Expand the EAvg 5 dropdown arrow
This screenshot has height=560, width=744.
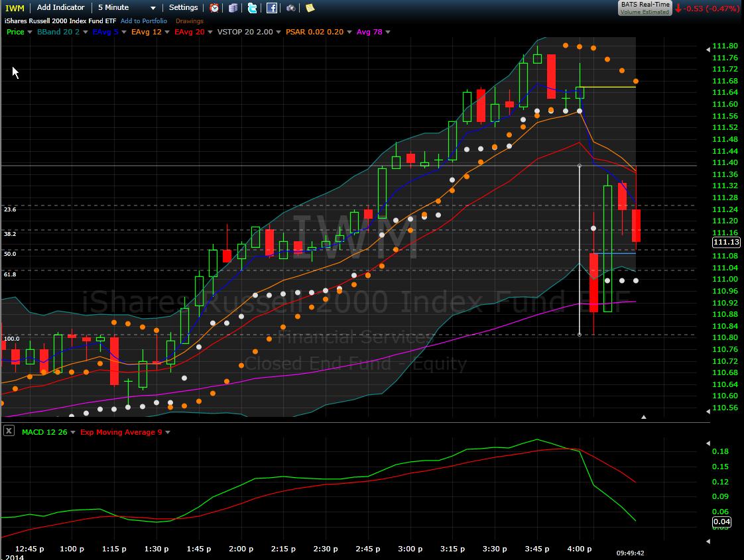click(x=124, y=32)
